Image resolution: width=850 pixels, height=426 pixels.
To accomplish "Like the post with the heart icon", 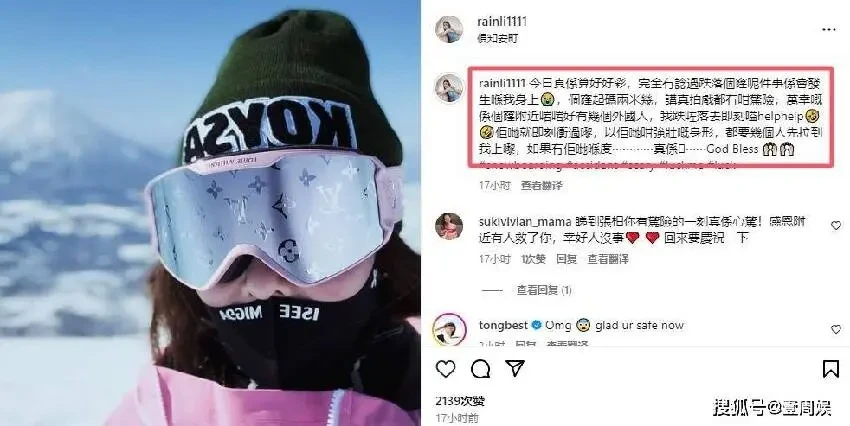I will click(x=446, y=369).
